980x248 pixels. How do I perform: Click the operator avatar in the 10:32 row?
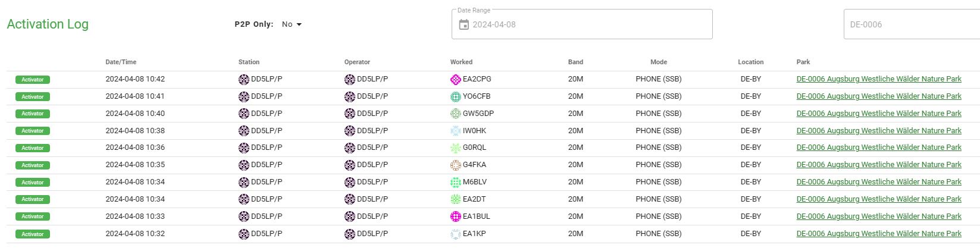(x=350, y=234)
